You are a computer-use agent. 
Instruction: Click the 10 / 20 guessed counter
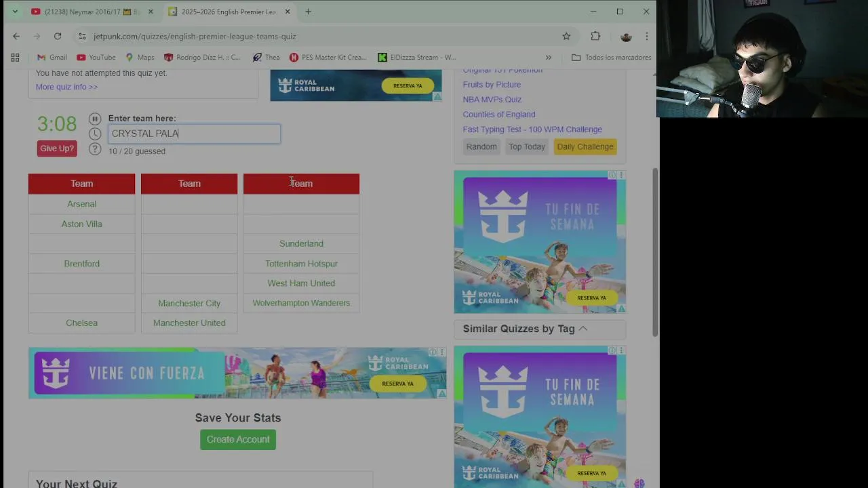pos(137,151)
